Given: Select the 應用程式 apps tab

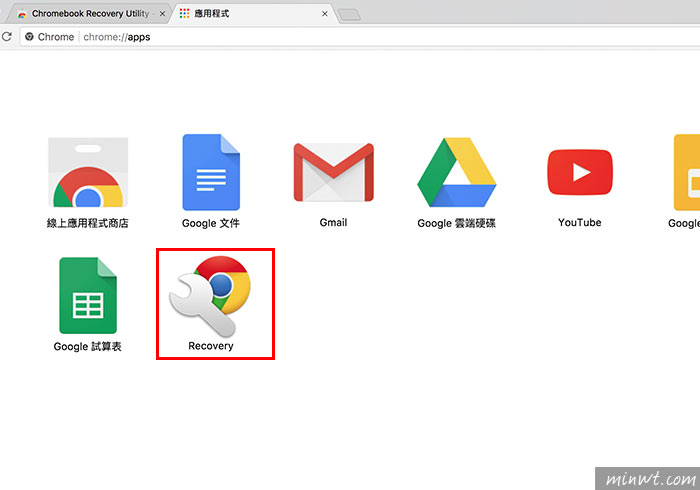Looking at the screenshot, I should pos(254,13).
